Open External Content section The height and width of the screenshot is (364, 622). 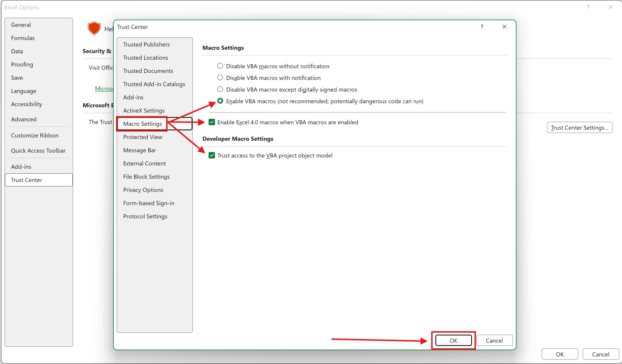[x=155, y=163]
